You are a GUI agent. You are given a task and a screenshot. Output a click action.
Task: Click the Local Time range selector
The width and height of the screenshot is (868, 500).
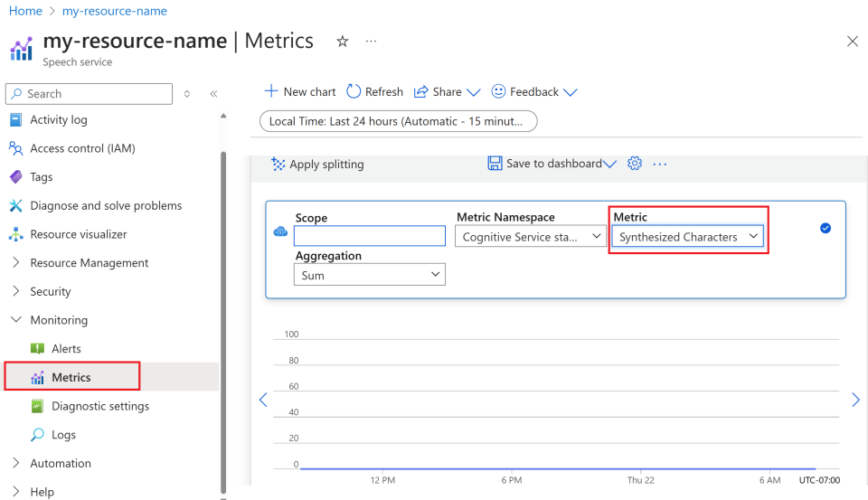[x=398, y=121]
